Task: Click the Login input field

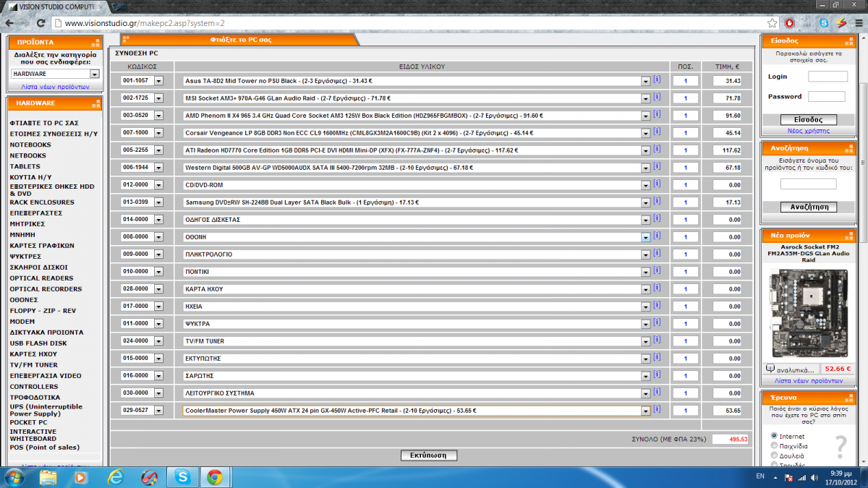Action: [827, 76]
